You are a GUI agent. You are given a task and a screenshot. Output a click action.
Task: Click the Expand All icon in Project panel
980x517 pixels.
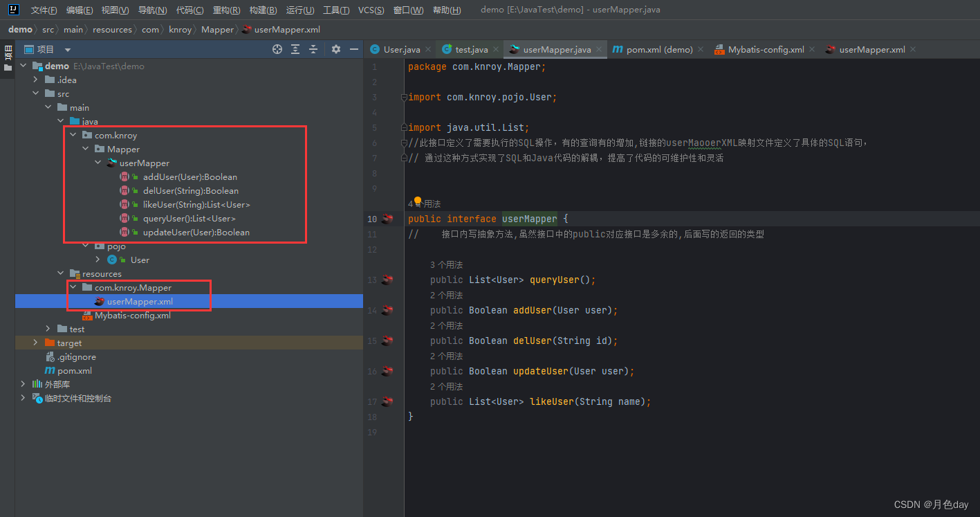click(x=295, y=49)
